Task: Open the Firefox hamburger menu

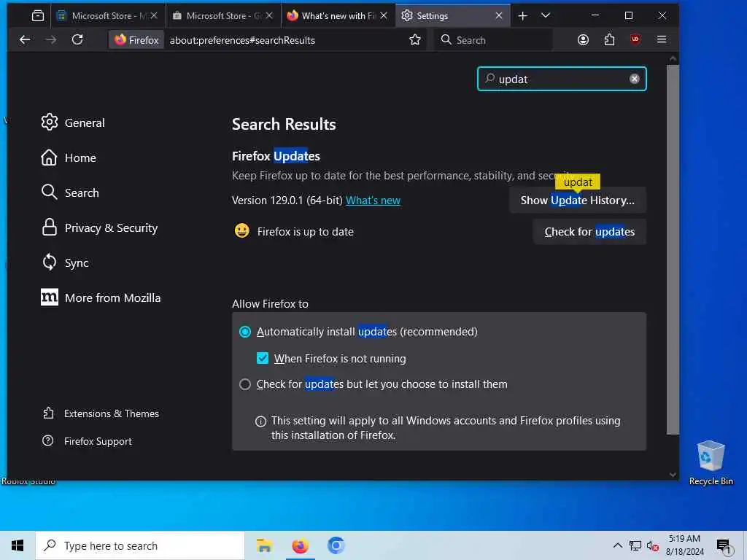Action: tap(661, 39)
